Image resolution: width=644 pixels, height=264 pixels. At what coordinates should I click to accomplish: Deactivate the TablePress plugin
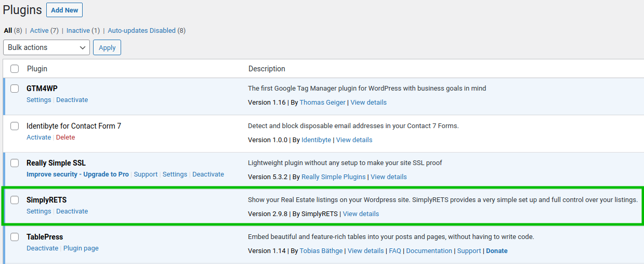click(x=43, y=248)
